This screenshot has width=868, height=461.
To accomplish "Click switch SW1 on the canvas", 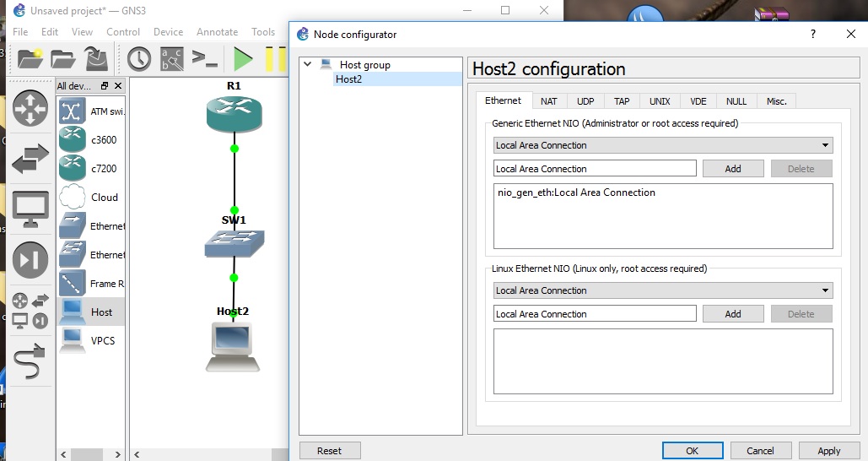I will pyautogui.click(x=235, y=244).
